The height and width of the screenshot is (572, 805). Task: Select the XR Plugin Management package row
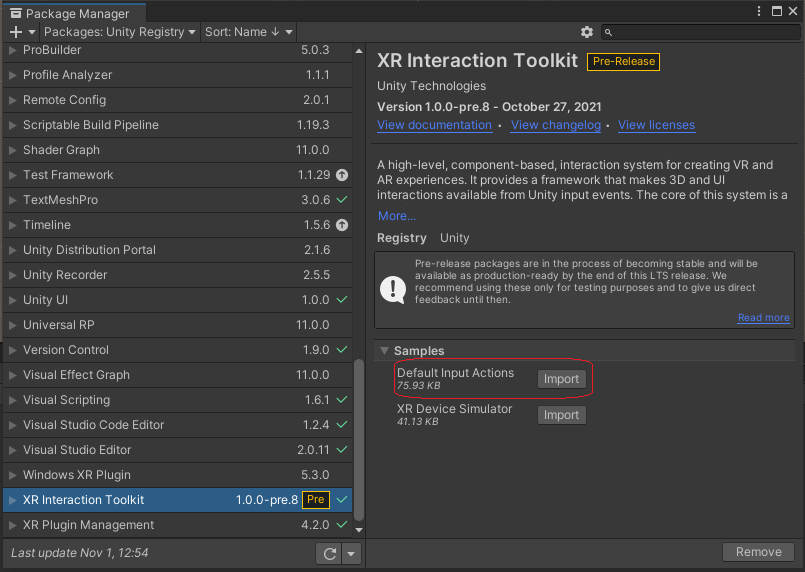(178, 525)
